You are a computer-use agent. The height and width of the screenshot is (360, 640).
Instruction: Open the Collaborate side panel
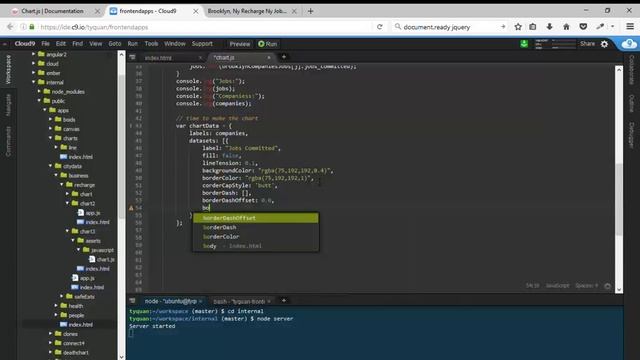click(x=631, y=70)
